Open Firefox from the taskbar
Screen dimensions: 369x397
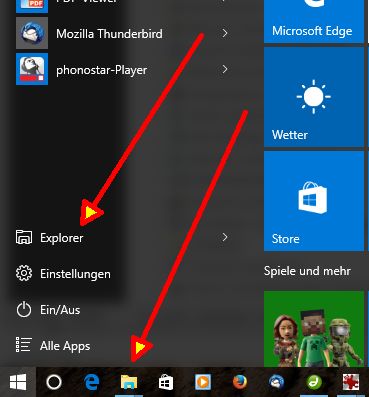(240, 382)
